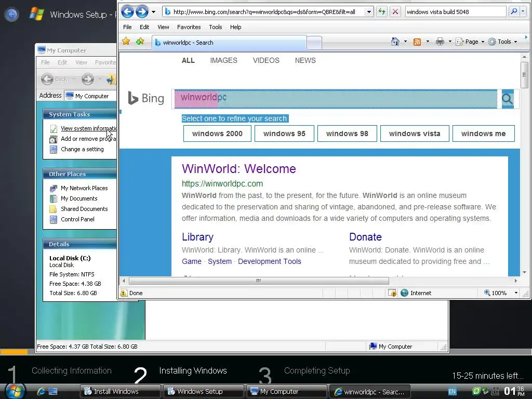The width and height of the screenshot is (532, 399).
Task: Open the WinWorld: Welcome result
Action: [239, 169]
